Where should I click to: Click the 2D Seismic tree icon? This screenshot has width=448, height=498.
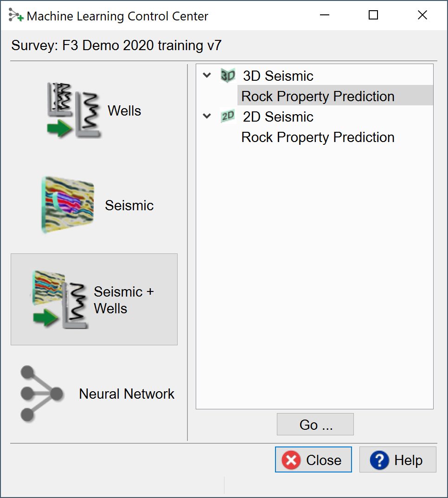click(x=228, y=116)
